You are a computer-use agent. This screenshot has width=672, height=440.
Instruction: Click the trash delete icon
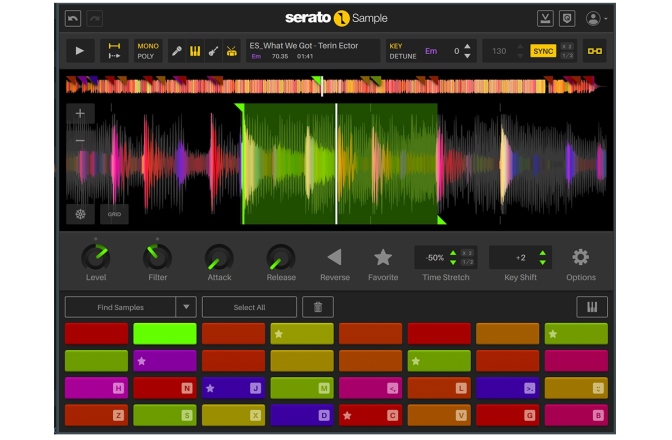click(318, 307)
